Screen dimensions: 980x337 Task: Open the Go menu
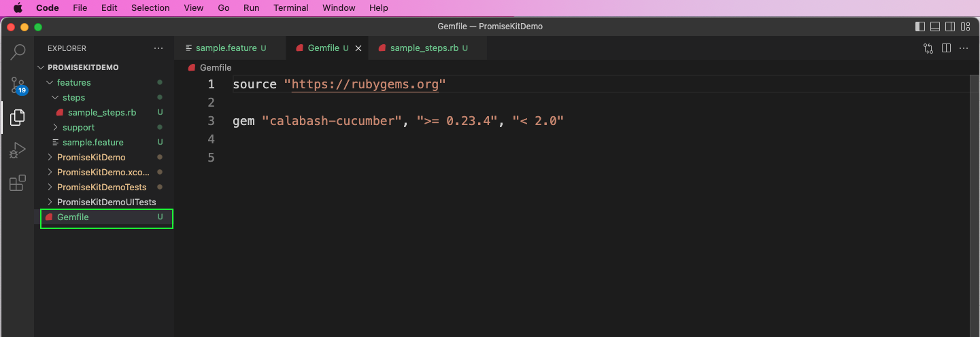224,8
